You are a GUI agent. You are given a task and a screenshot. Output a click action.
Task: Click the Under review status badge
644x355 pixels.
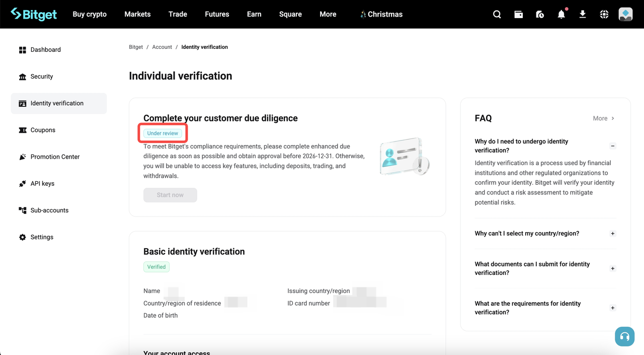[x=162, y=133]
